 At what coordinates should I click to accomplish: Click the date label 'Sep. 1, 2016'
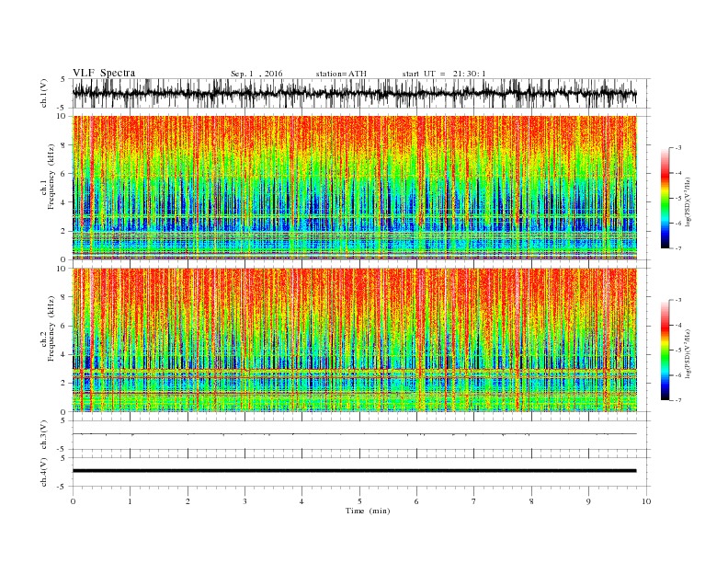256,74
